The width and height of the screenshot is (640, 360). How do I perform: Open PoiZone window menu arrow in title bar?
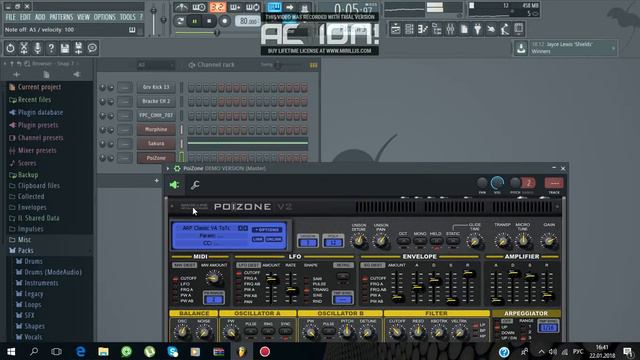168,168
